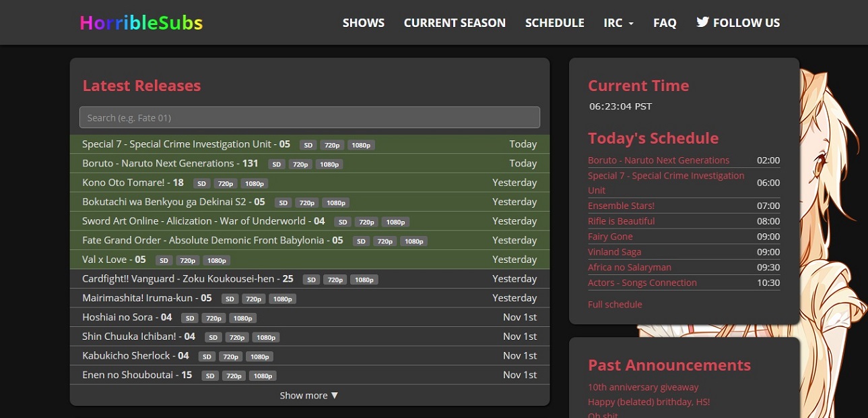
Task: Open Val x Love release title
Action: [114, 259]
